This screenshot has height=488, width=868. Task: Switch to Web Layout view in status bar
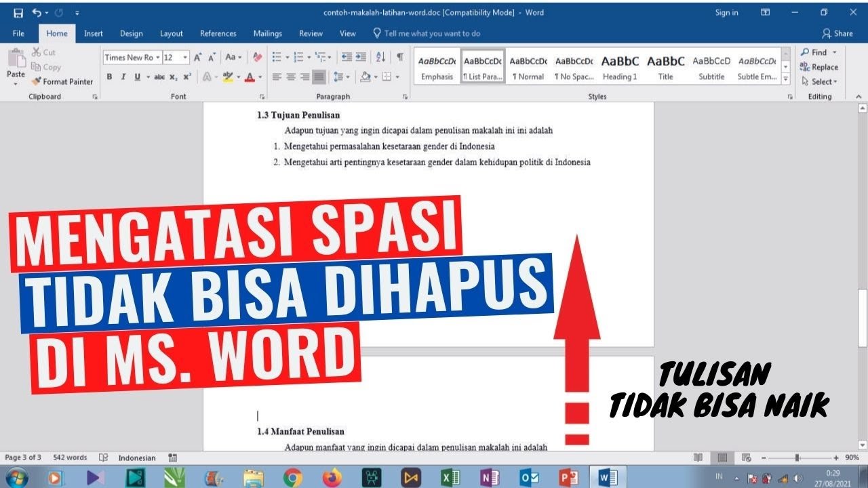coord(747,458)
